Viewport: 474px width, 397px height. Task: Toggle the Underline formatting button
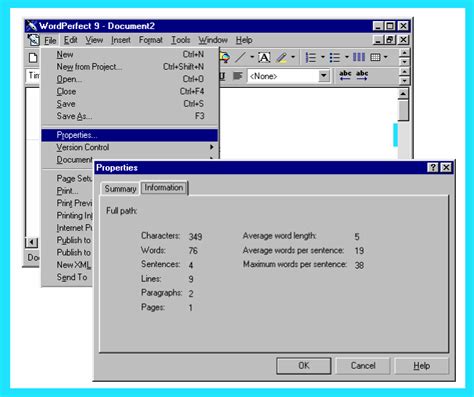click(223, 76)
